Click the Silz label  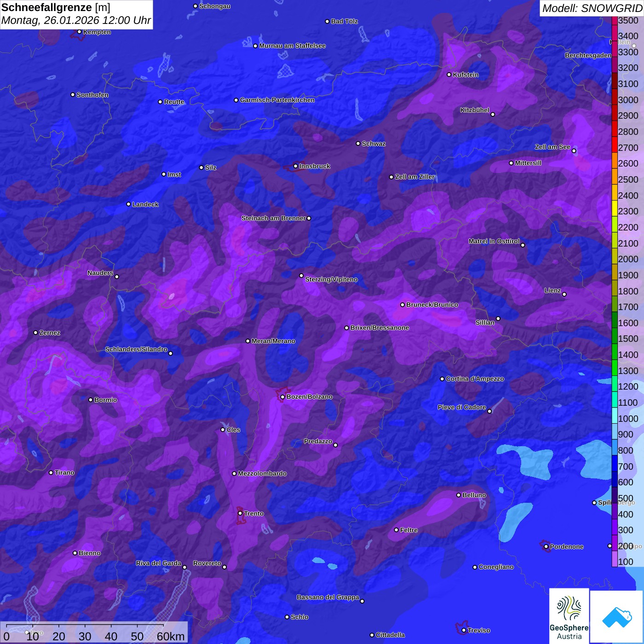[211, 167]
